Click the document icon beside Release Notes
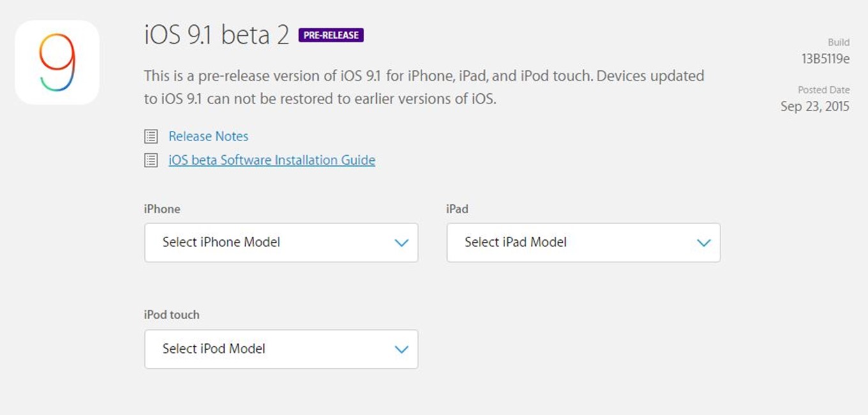Viewport: 868px width, 415px height. coord(151,137)
